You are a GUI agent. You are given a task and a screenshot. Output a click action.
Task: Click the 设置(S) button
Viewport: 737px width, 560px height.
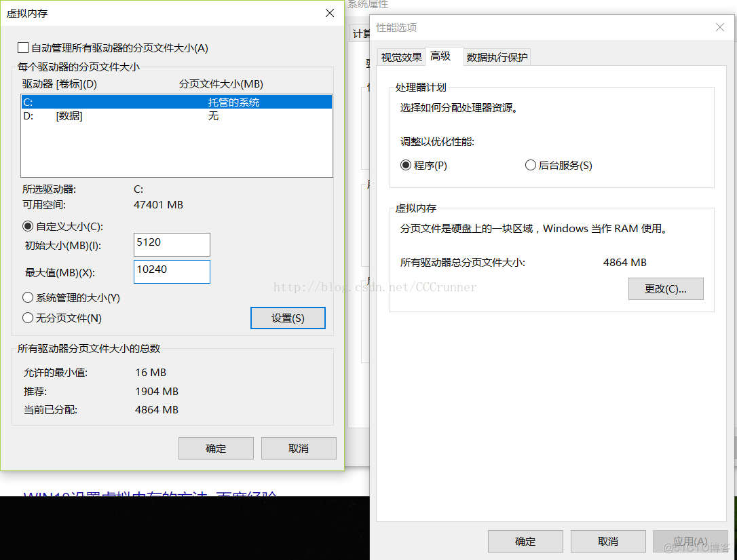[x=288, y=318]
